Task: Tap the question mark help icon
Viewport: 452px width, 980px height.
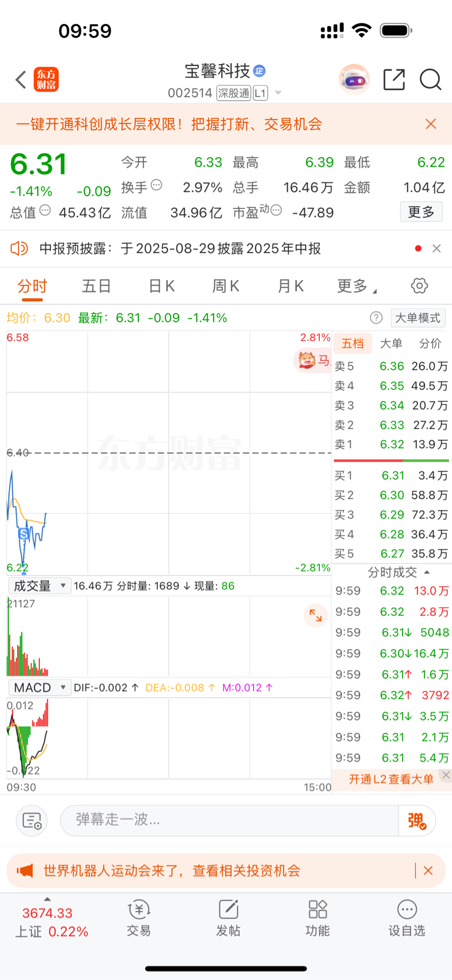Action: click(x=376, y=318)
